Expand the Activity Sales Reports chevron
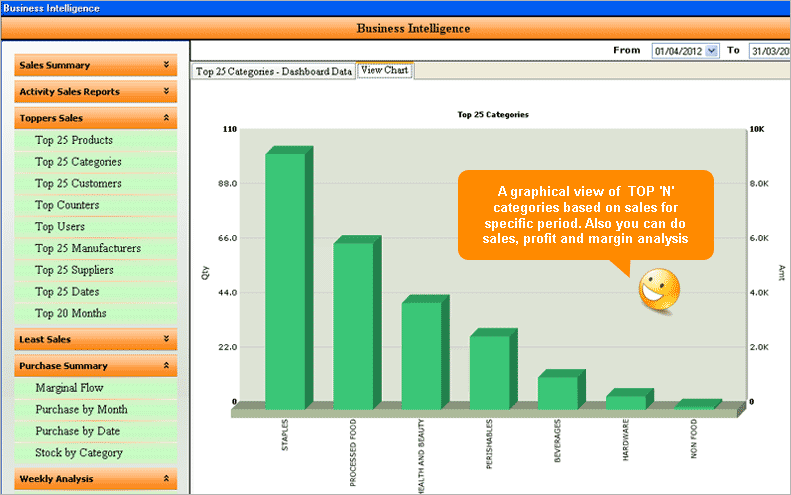The height and width of the screenshot is (495, 791). (x=167, y=92)
